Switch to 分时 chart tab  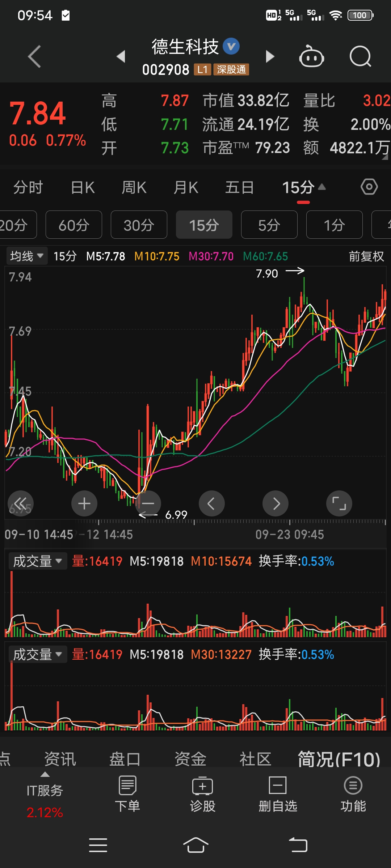click(x=28, y=187)
